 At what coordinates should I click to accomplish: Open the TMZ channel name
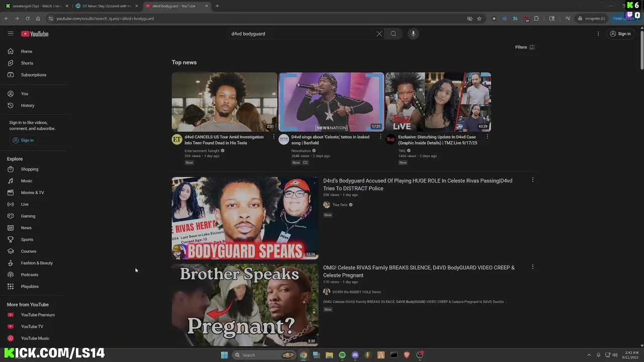coord(402,151)
